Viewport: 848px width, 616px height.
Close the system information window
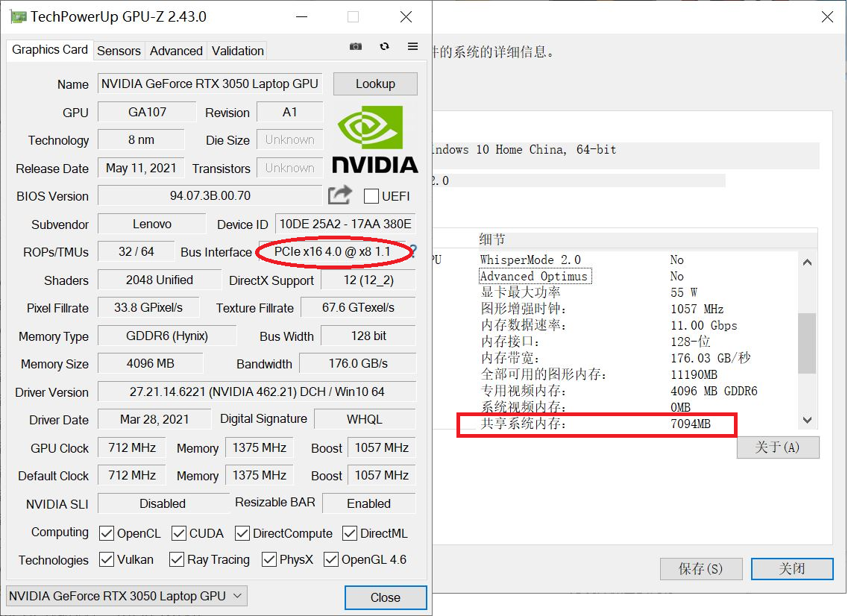click(827, 16)
